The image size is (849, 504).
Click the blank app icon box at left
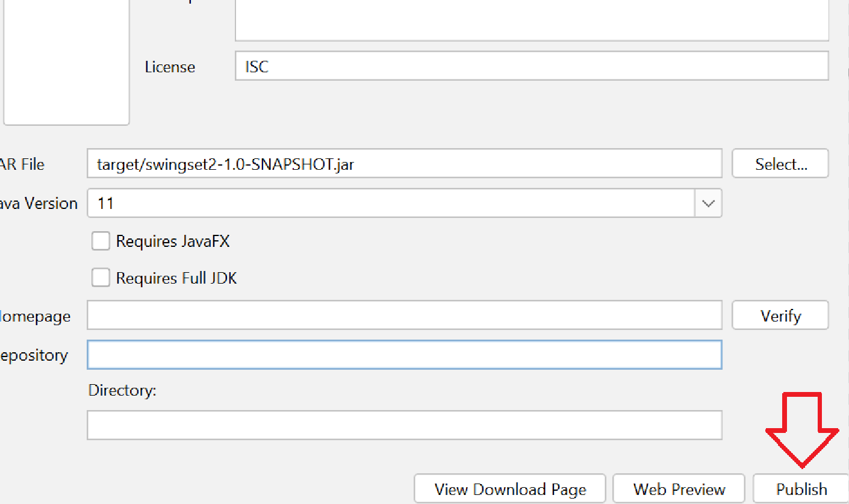pos(66,60)
